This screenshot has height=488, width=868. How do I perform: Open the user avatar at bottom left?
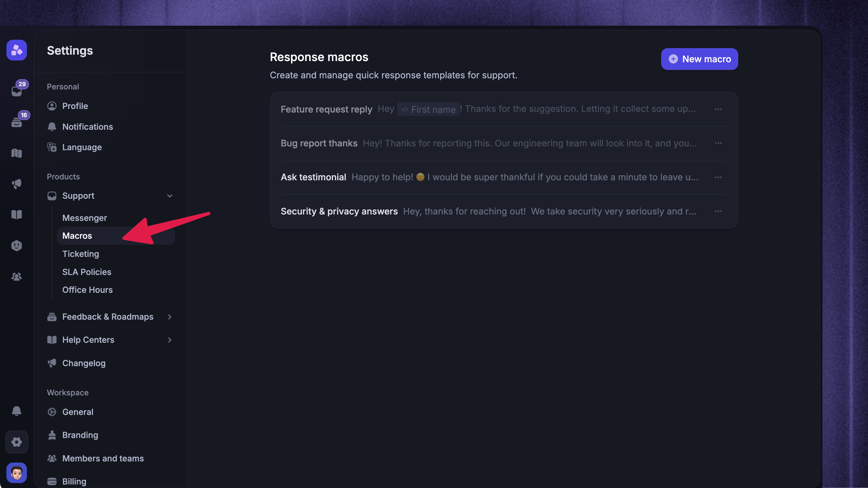click(x=16, y=473)
